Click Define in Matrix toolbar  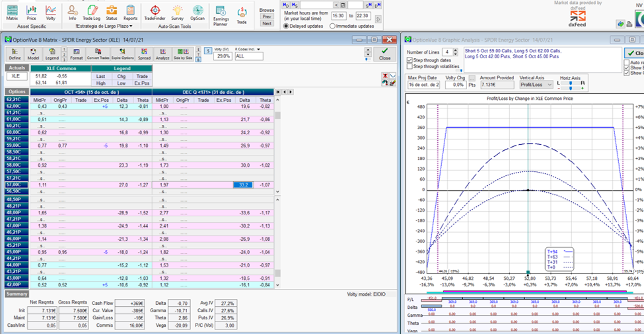(x=15, y=54)
